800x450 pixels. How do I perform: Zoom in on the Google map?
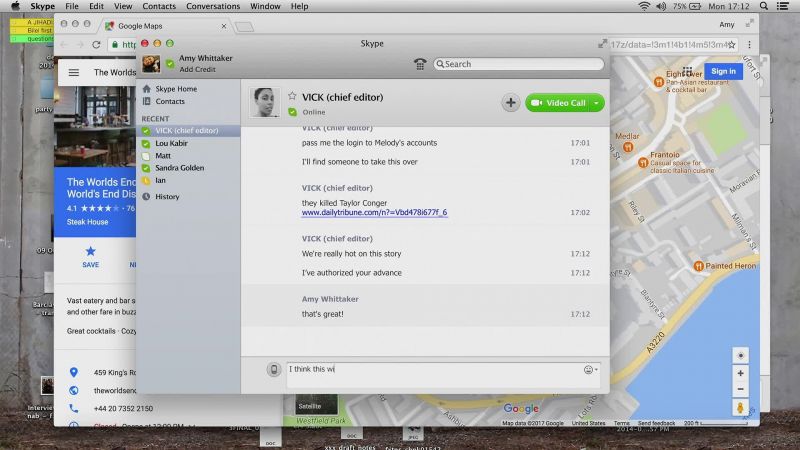coord(740,373)
